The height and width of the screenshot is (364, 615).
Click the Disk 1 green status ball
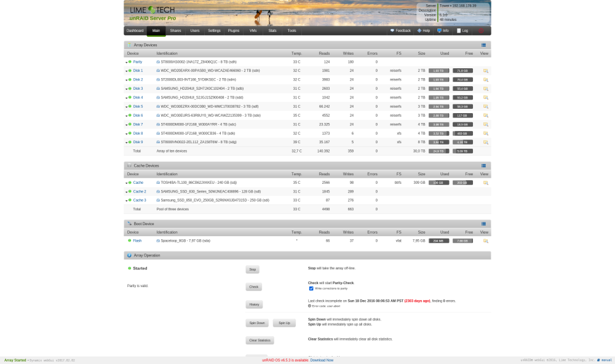point(130,71)
